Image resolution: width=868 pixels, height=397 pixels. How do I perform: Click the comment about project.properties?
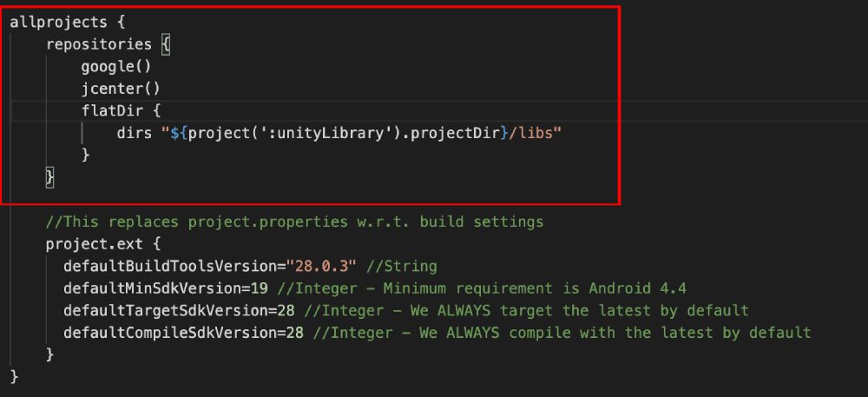pos(294,222)
